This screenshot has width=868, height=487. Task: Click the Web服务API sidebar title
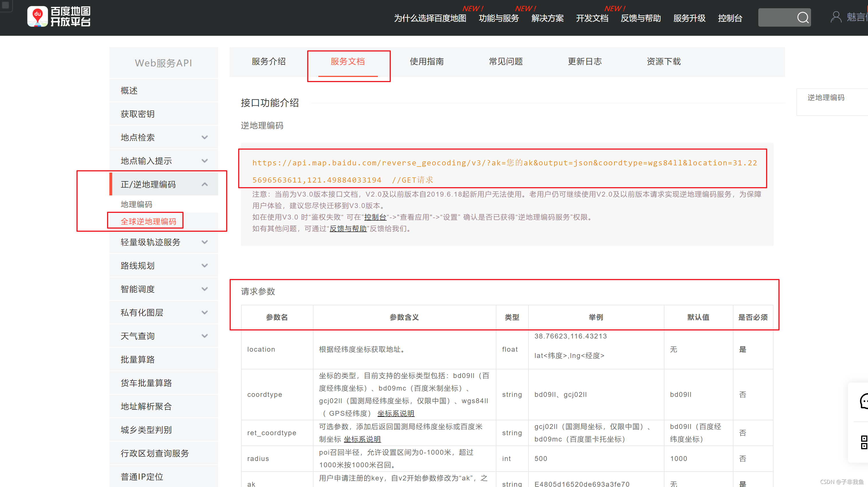pyautogui.click(x=163, y=63)
